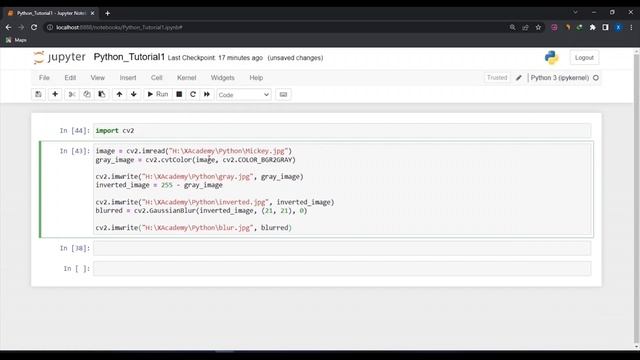Open the Maps bookmark
The height and width of the screenshot is (360, 640).
(x=16, y=40)
